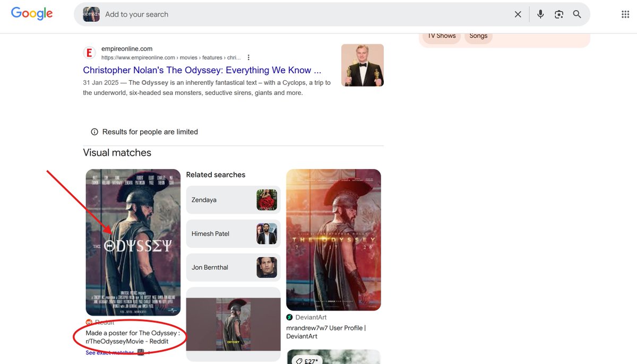Search related term Zendaya

coord(234,200)
